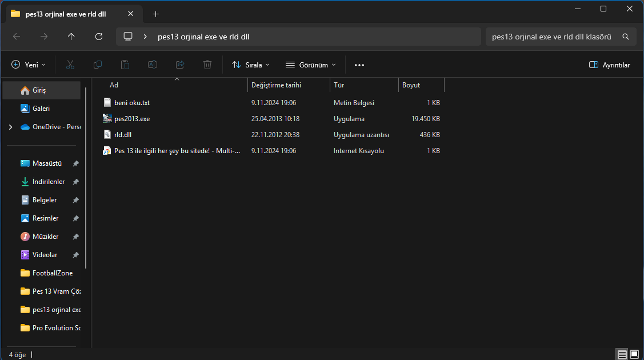Go back with the left arrow
The width and height of the screenshot is (644, 360).
(x=17, y=37)
